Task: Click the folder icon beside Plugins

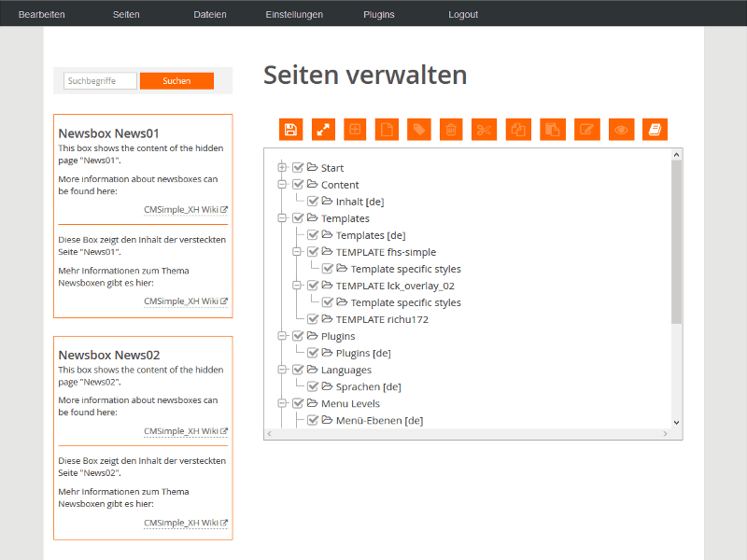Action: tap(312, 336)
